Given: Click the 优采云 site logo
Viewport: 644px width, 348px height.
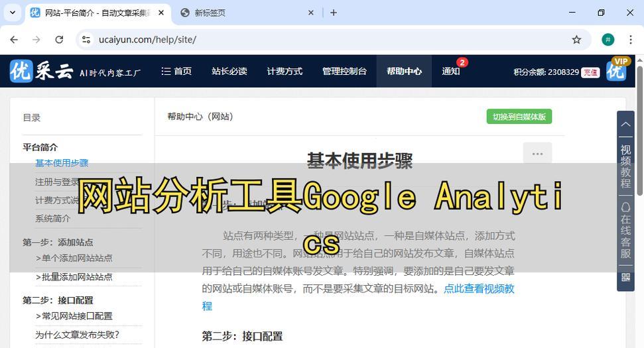Looking at the screenshot, I should [76, 72].
